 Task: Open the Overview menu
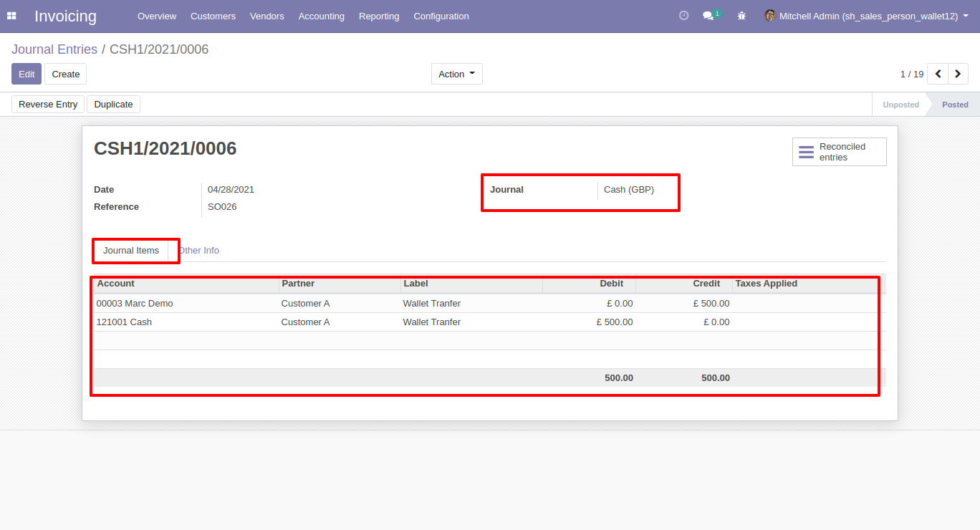tap(157, 16)
